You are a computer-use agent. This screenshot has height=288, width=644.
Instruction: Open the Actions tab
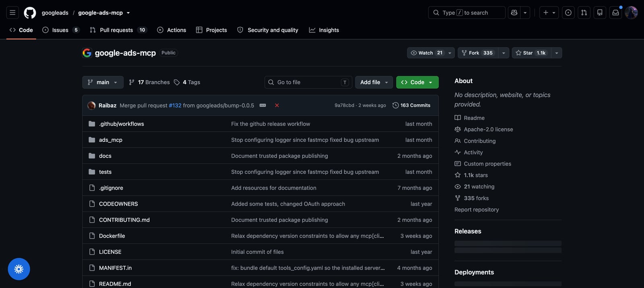[x=171, y=30]
